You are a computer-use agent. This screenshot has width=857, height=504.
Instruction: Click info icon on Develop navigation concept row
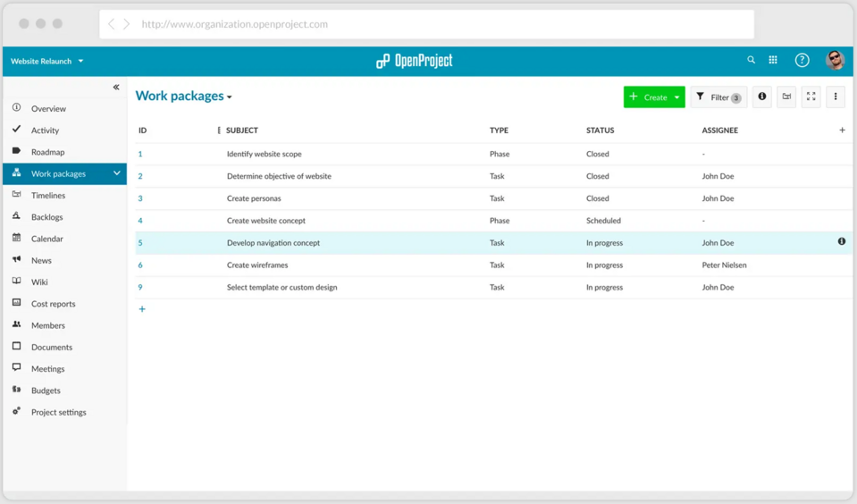[841, 242]
